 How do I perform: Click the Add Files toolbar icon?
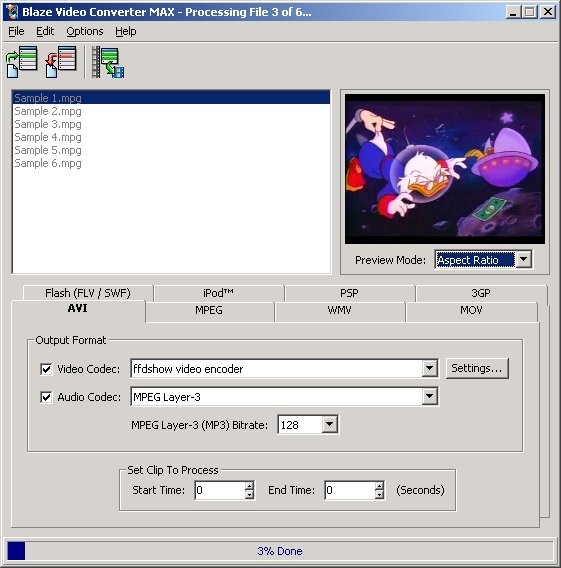point(22,62)
